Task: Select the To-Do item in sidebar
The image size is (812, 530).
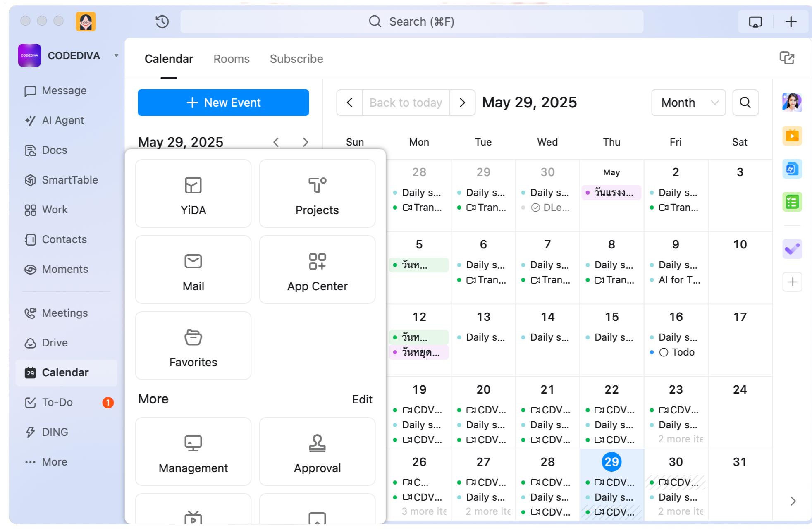Action: (x=57, y=402)
